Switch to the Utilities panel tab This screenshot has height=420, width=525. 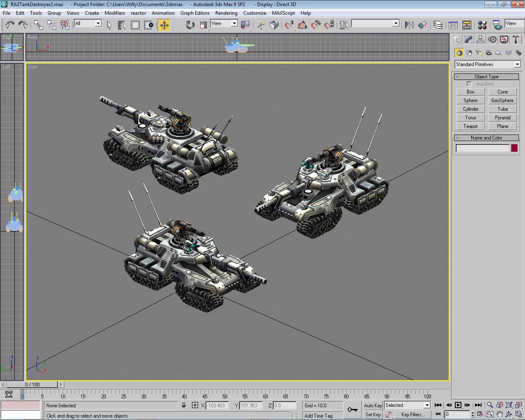516,40
